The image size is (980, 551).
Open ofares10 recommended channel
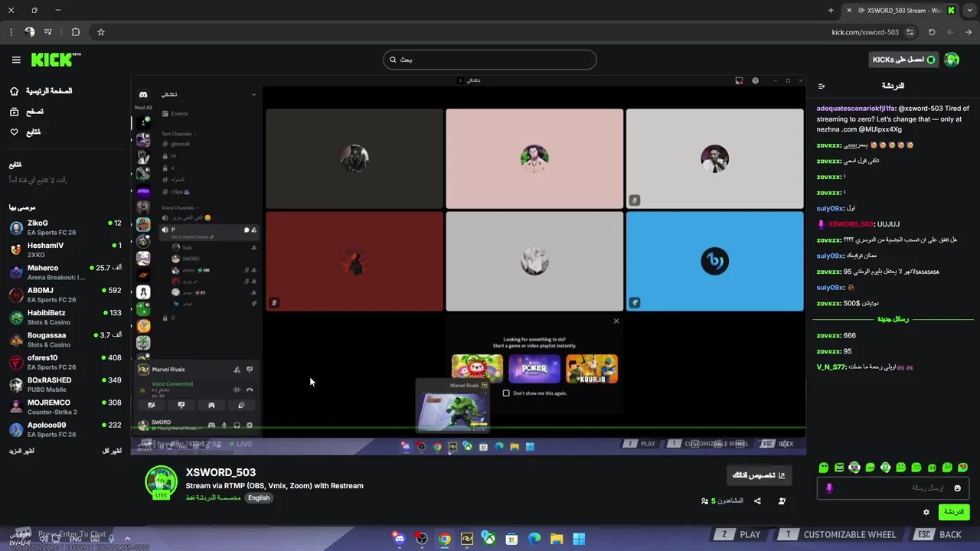pos(65,362)
